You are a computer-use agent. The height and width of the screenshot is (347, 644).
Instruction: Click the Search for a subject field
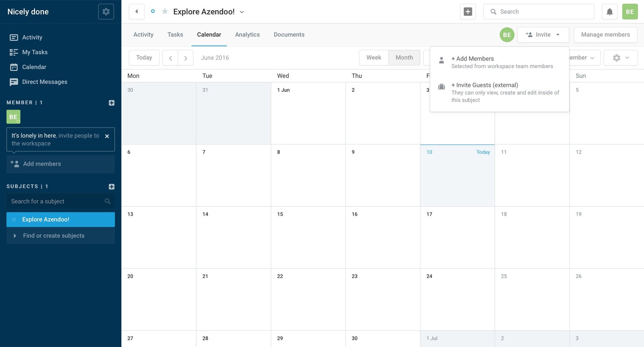[x=60, y=201]
